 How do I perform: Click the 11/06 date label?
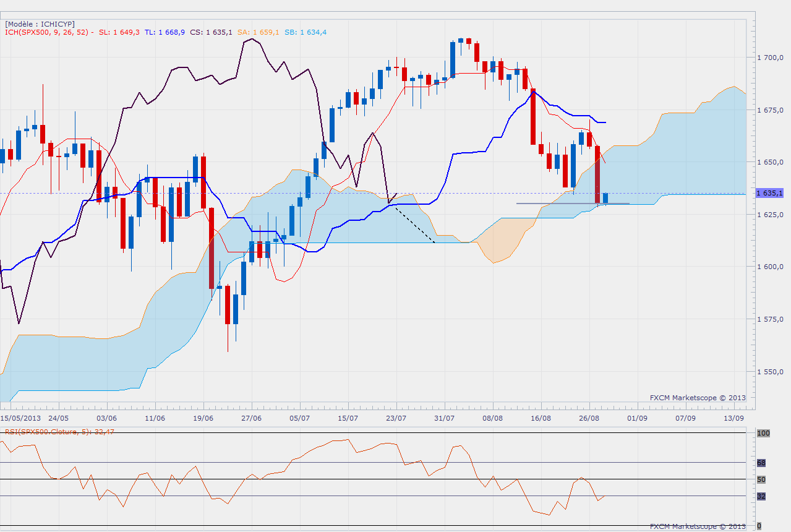[155, 418]
